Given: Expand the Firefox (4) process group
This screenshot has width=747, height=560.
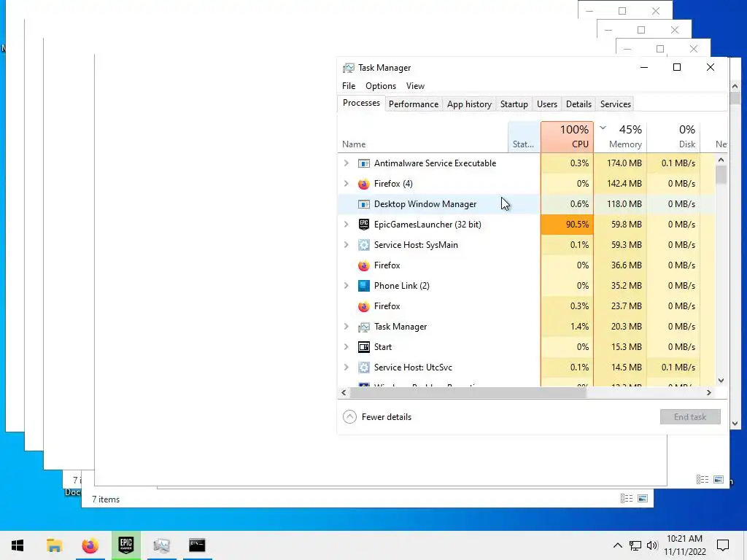Looking at the screenshot, I should (x=347, y=184).
